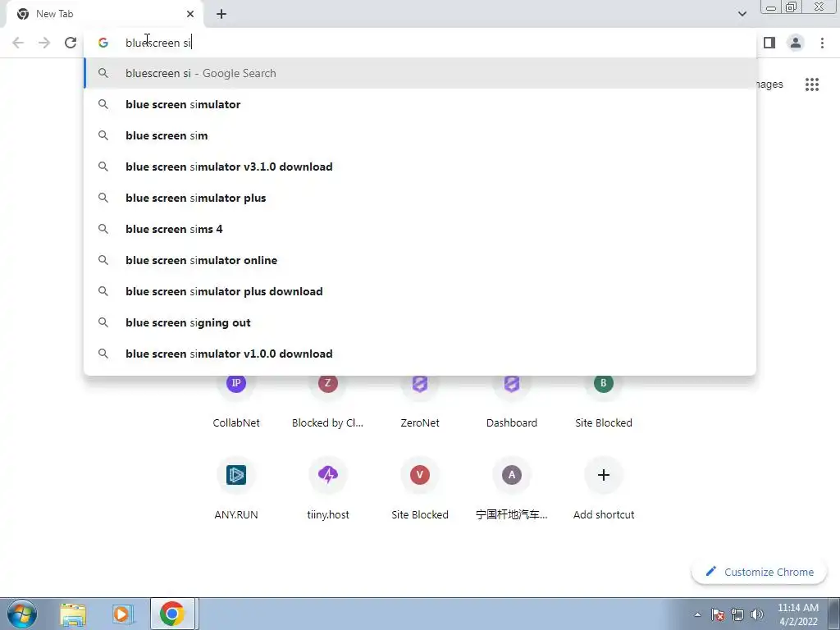The height and width of the screenshot is (630, 840).
Task: Show hidden tray icons arrow
Action: pyautogui.click(x=697, y=614)
